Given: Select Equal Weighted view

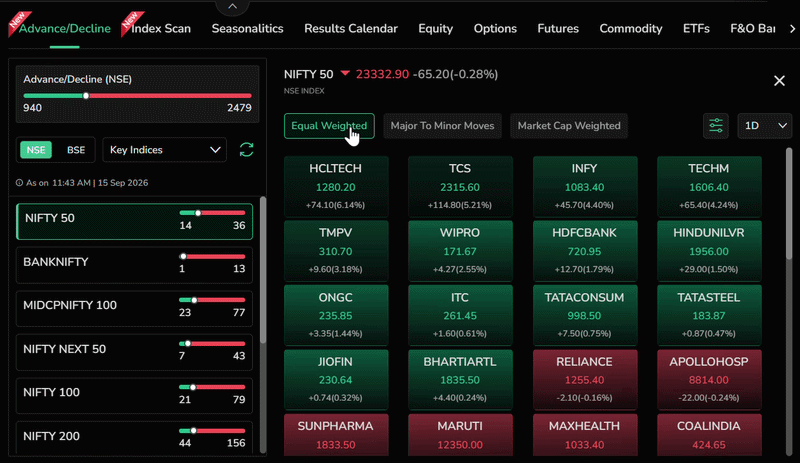Looking at the screenshot, I should tap(329, 126).
